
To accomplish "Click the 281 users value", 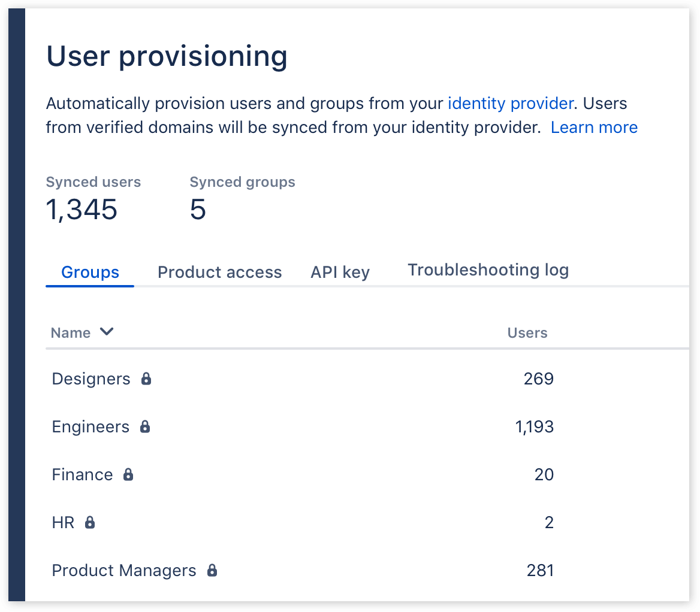I will 540,571.
